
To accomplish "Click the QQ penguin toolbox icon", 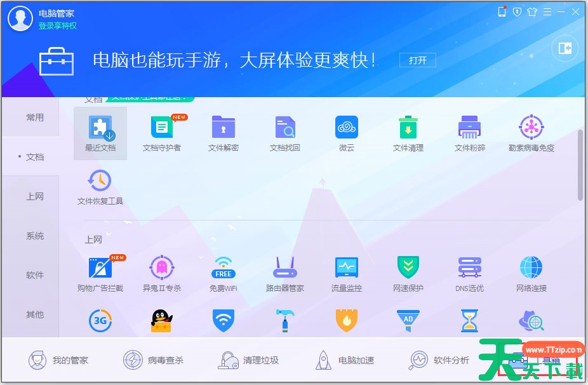I will pos(162,321).
